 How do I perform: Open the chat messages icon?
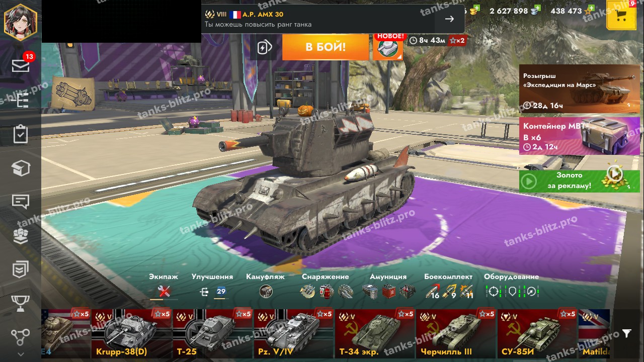[21, 202]
